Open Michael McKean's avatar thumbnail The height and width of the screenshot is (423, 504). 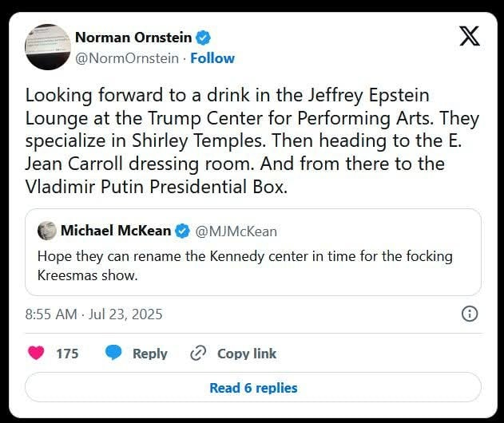pyautogui.click(x=46, y=231)
